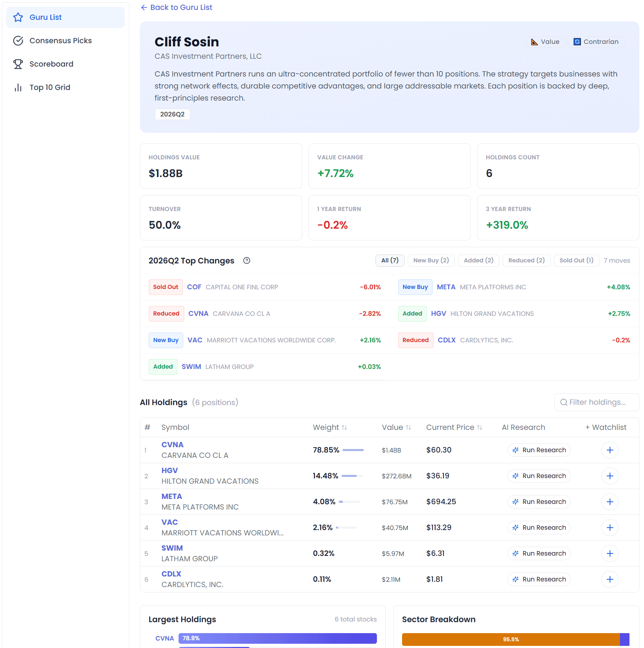Viewport: 644px width, 648px height.
Task: Run Research for META row
Action: [539, 502]
